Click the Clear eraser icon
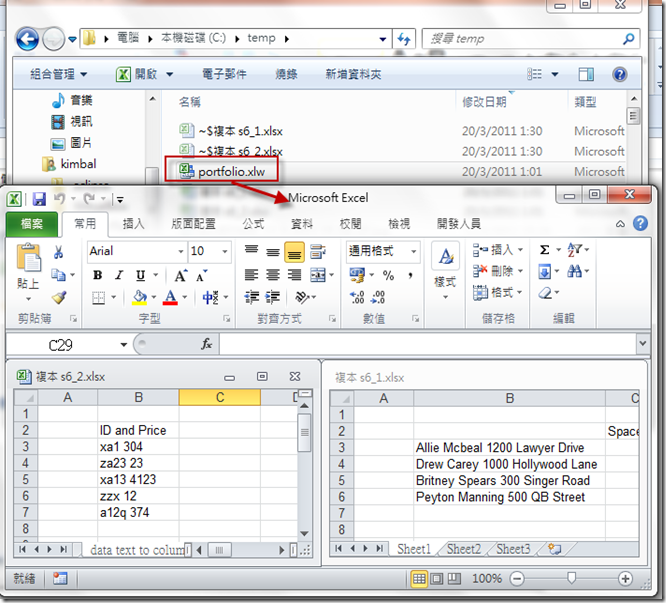Viewport: 666px width, 603px height. (545, 293)
